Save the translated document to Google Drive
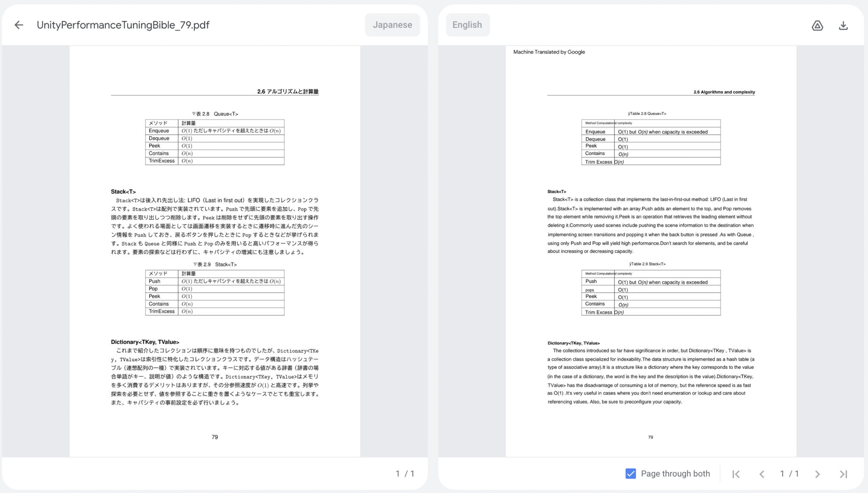The width and height of the screenshot is (868, 493). click(x=818, y=25)
